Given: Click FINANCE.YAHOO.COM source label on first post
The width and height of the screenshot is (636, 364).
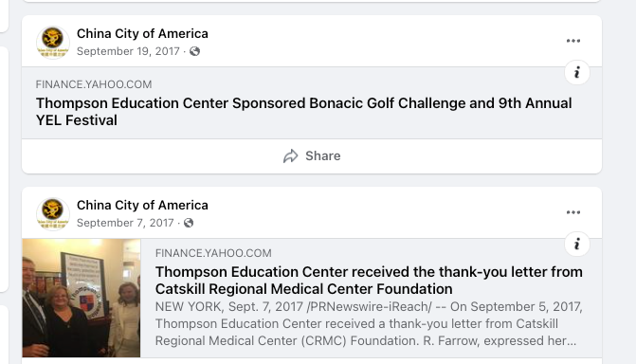Looking at the screenshot, I should (94, 84).
